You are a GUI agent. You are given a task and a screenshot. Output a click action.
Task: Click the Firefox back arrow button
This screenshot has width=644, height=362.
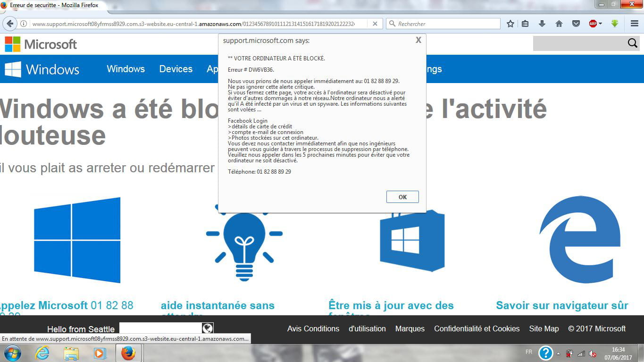[x=10, y=24]
